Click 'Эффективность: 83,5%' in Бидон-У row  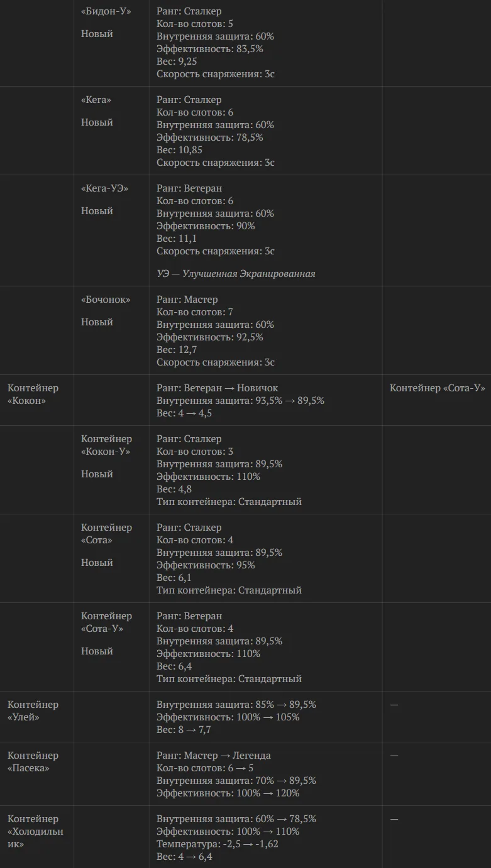210,49
